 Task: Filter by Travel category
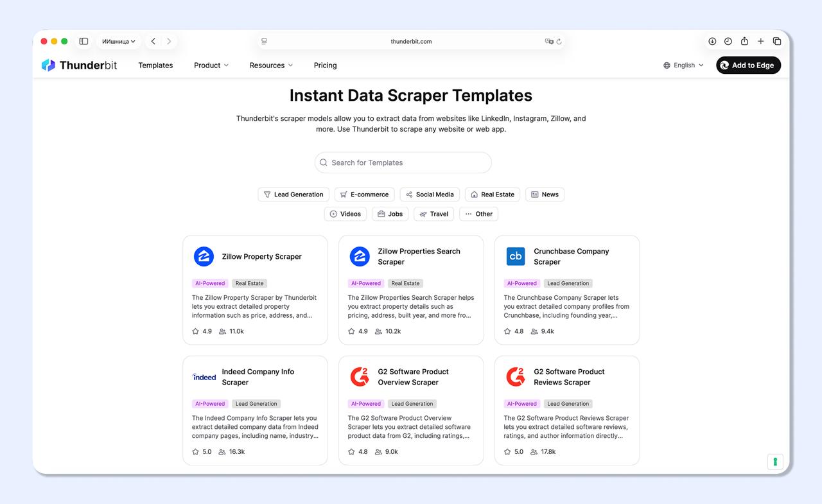tap(434, 214)
